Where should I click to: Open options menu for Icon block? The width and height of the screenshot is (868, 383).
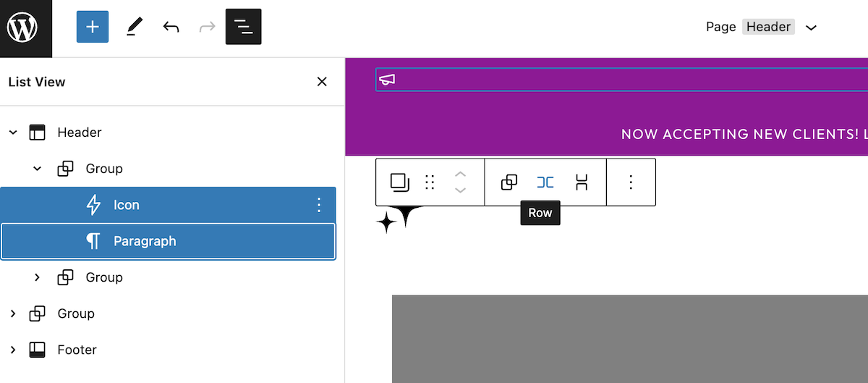coord(319,205)
